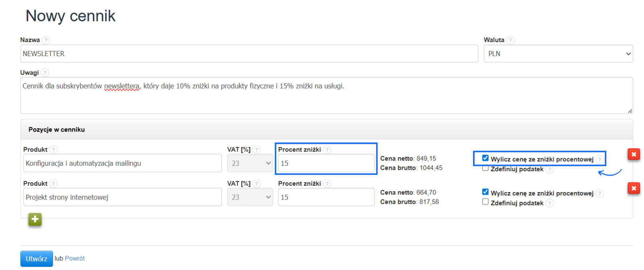This screenshot has height=270, width=644.
Task: Click the green add position plus icon
Action: coord(35,219)
